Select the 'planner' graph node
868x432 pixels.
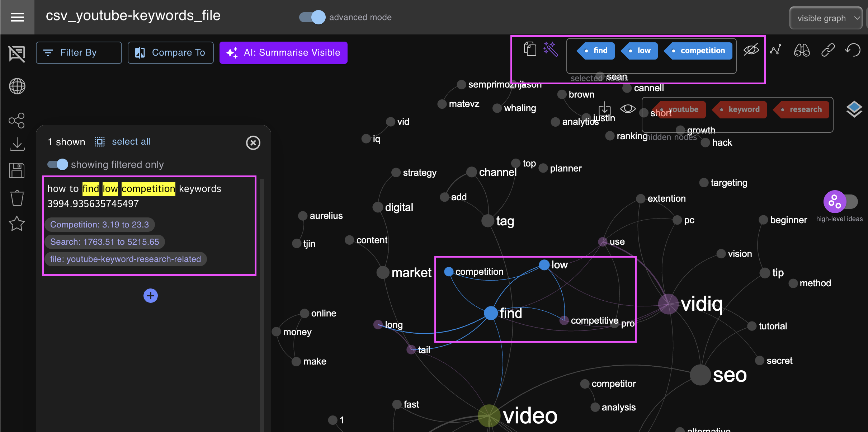tap(543, 168)
